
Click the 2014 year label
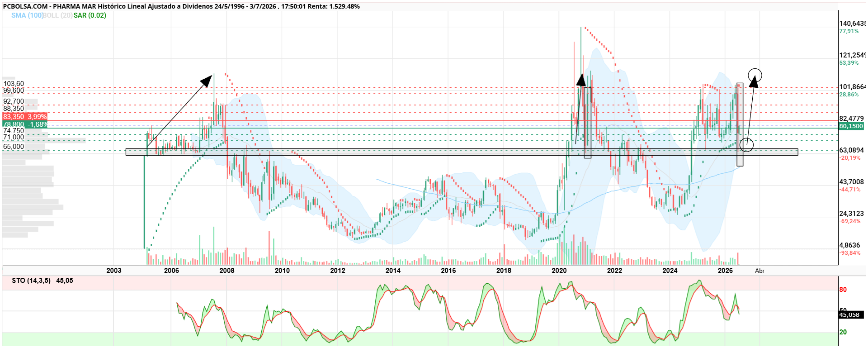(393, 271)
